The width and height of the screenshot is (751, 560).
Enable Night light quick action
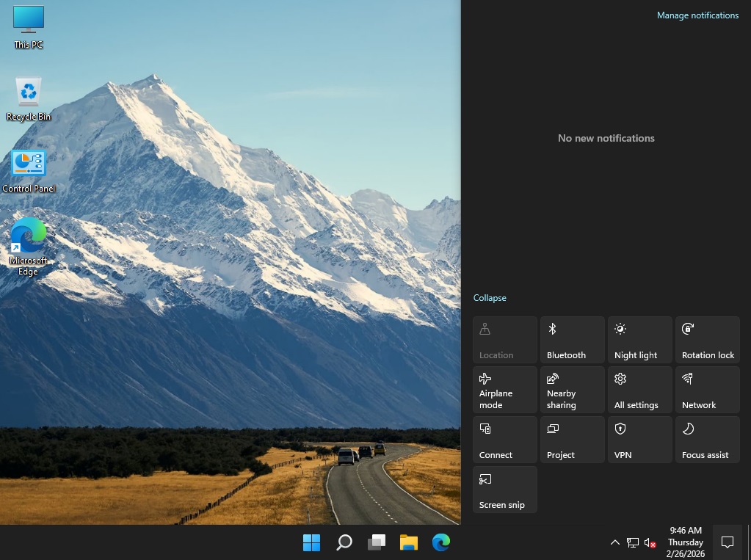pos(639,340)
